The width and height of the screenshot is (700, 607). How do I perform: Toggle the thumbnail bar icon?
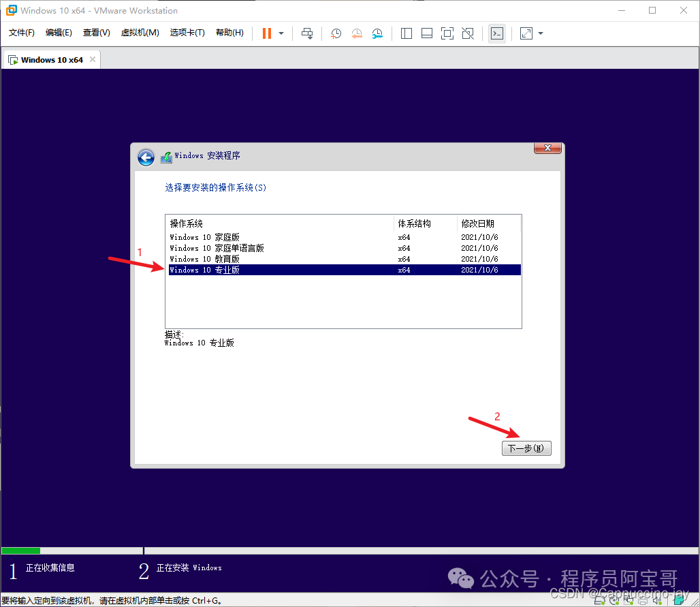tap(427, 33)
